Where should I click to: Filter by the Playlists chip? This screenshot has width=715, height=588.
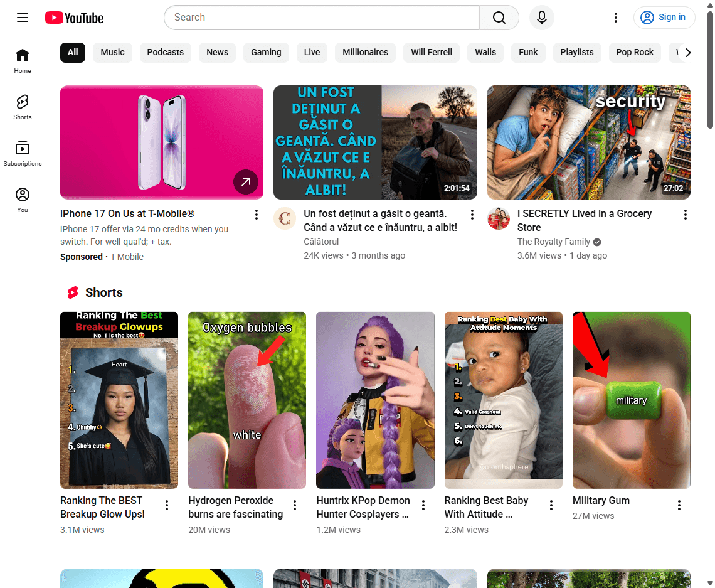tap(577, 53)
